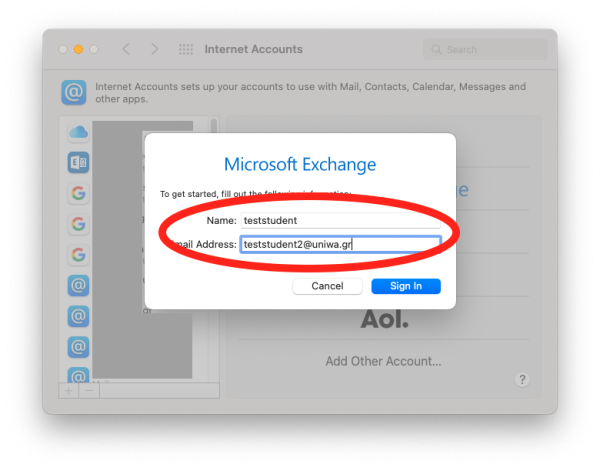Add an account with plus button
The image size is (600, 471).
68,391
